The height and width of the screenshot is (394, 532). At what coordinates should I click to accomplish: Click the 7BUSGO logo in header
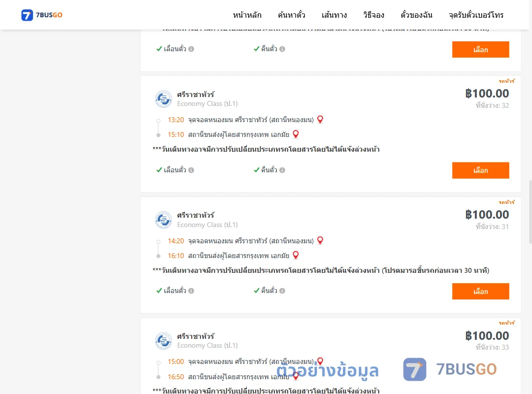point(42,15)
